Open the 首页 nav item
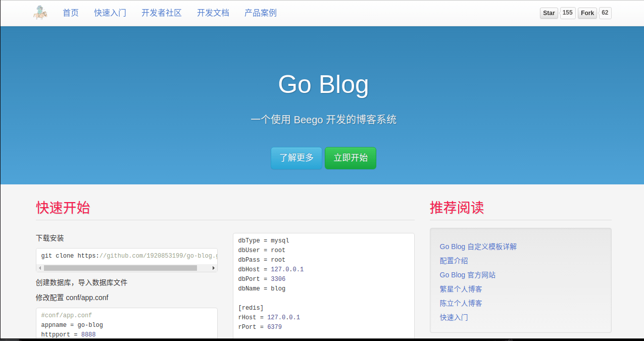This screenshot has width=644, height=341. click(71, 13)
